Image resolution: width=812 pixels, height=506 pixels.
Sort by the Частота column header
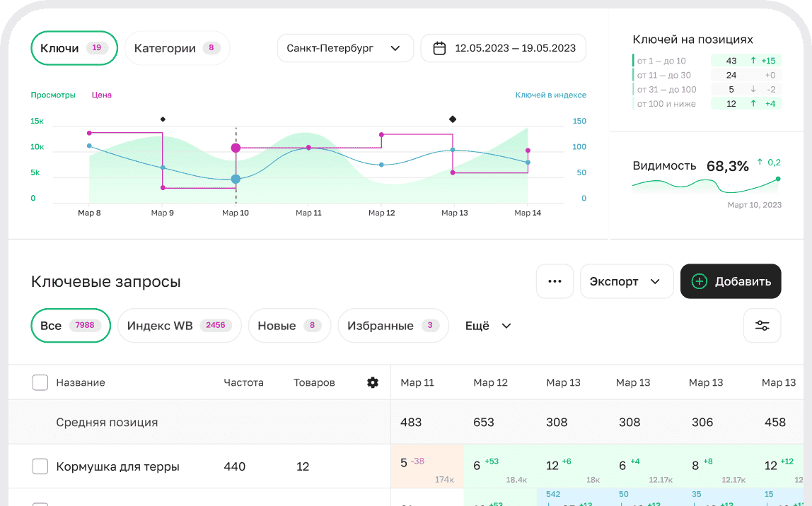[243, 382]
